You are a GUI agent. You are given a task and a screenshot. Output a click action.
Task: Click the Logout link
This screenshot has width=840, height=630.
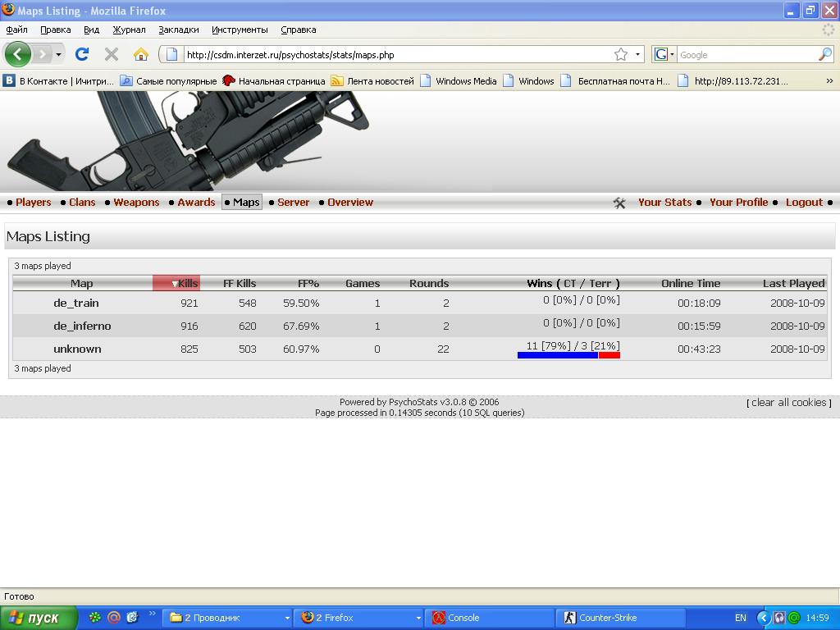click(x=804, y=202)
